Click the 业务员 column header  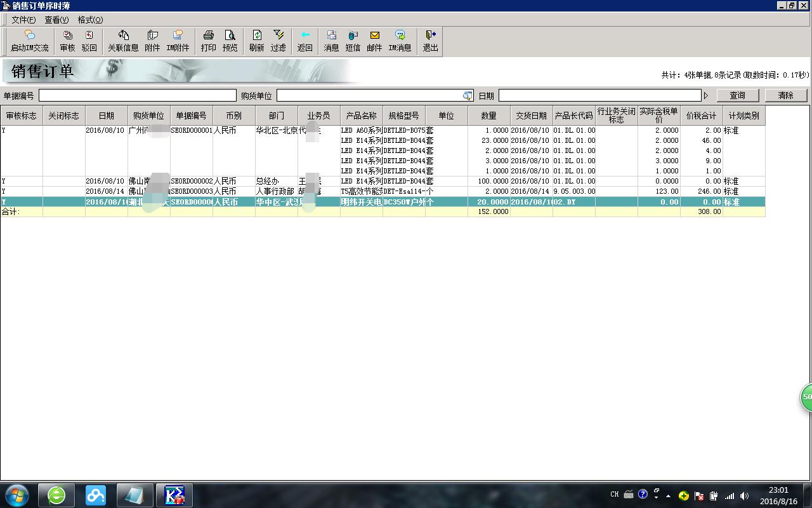(319, 116)
